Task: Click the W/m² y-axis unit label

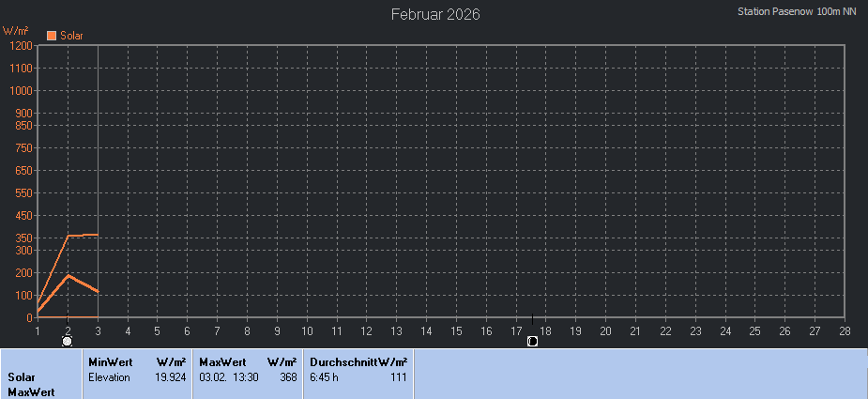Action: click(16, 31)
